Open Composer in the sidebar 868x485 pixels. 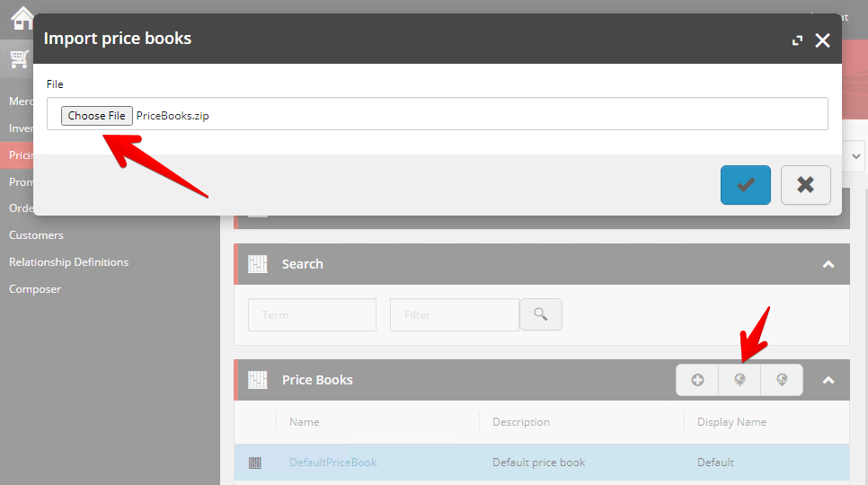coord(35,289)
